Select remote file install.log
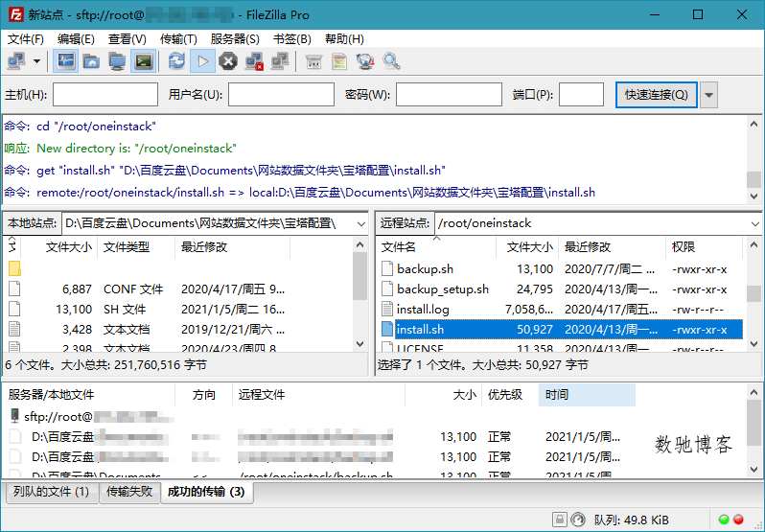 tap(560, 310)
